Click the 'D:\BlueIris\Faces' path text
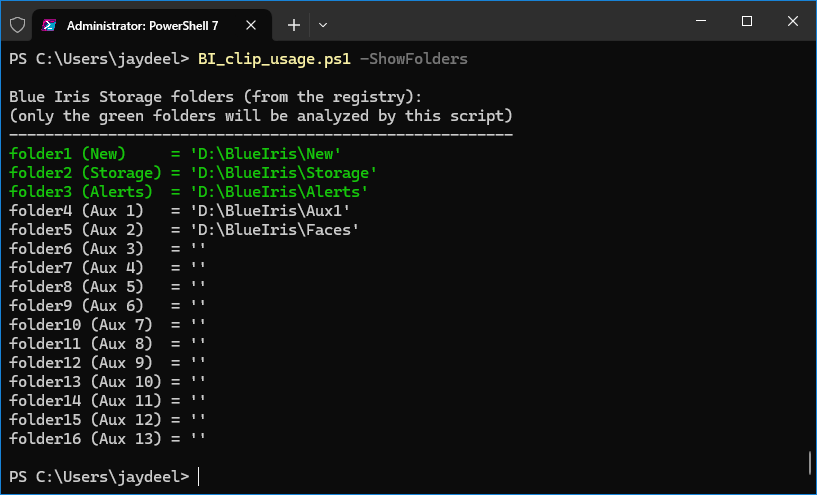Viewport: 817px width, 495px height. pos(275,229)
